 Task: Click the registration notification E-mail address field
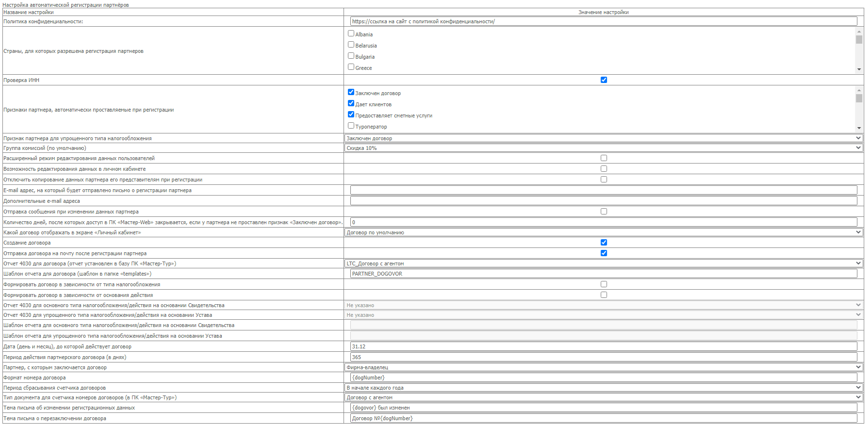click(603, 190)
